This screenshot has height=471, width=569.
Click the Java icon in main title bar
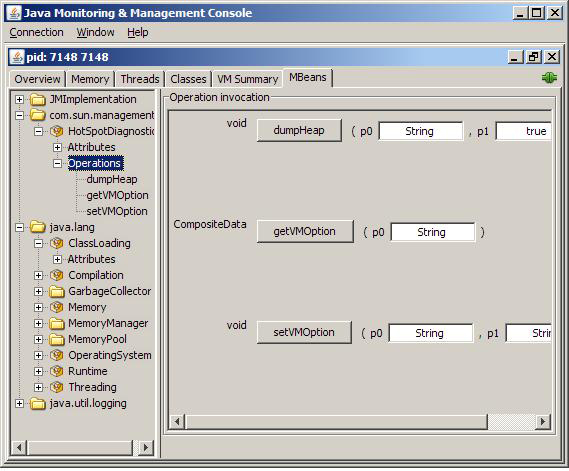(14, 13)
